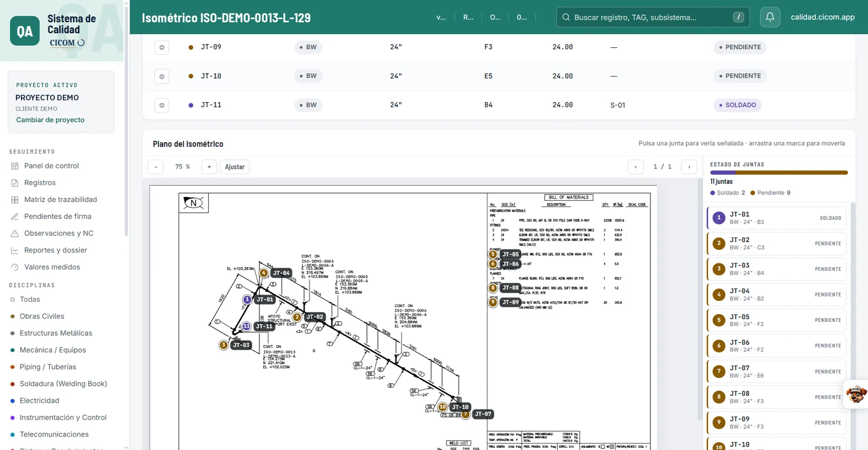Click the locate icon for row JT-10
Screen dimensions: 868x450
tap(162, 77)
